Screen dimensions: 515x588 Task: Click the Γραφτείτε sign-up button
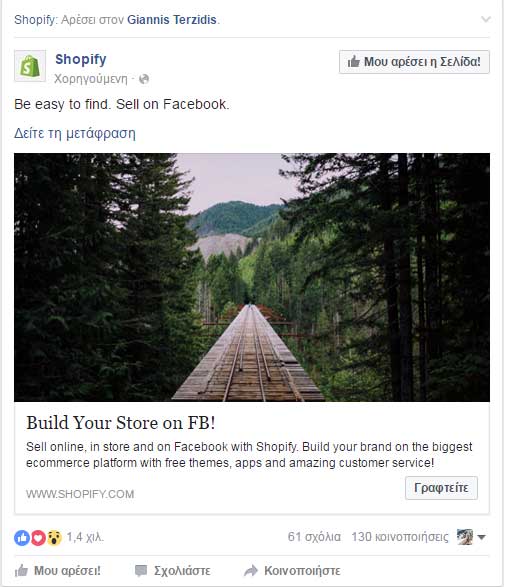tap(441, 488)
